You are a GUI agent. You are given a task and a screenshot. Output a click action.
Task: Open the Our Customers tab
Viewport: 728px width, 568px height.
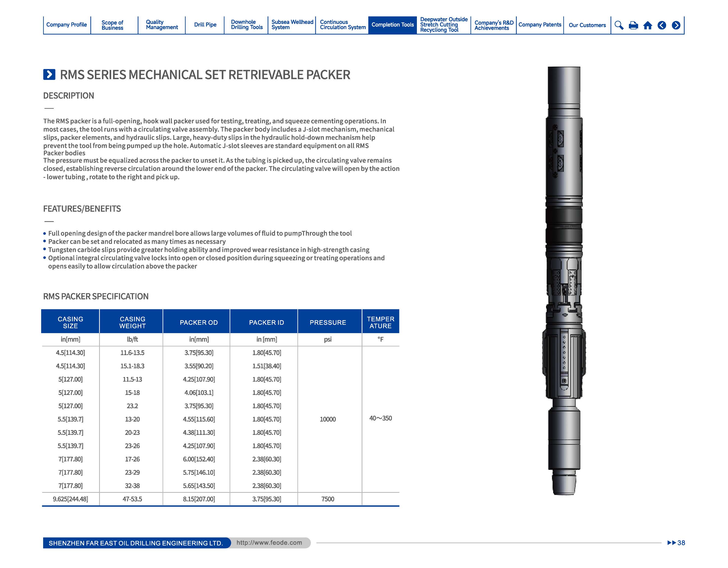pos(587,25)
